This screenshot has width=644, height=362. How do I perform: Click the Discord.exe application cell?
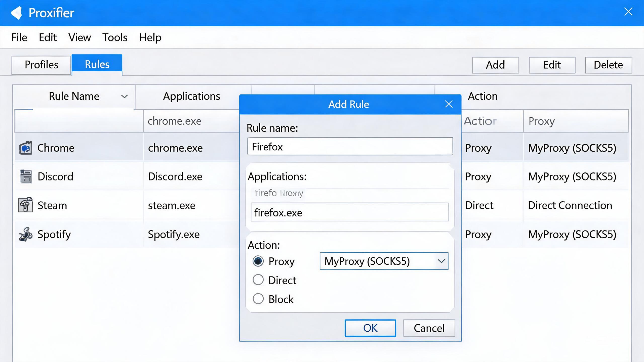point(175,176)
